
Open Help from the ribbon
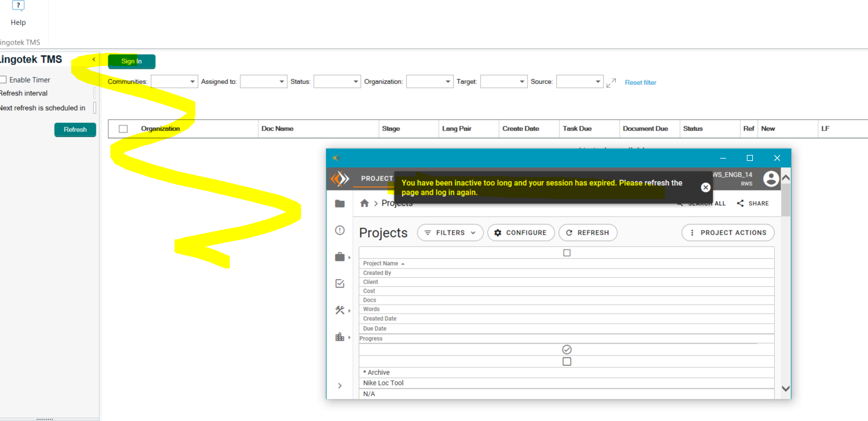point(18,14)
